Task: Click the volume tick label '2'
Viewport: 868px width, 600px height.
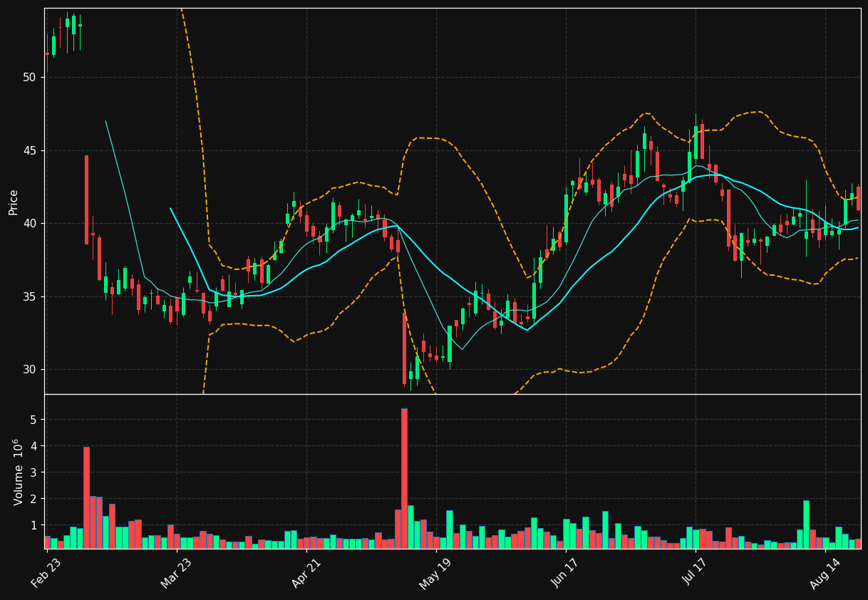Action: [33, 499]
